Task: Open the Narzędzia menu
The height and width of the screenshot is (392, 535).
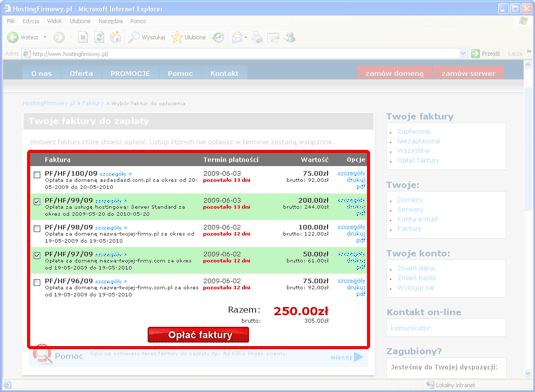Action: coord(111,21)
